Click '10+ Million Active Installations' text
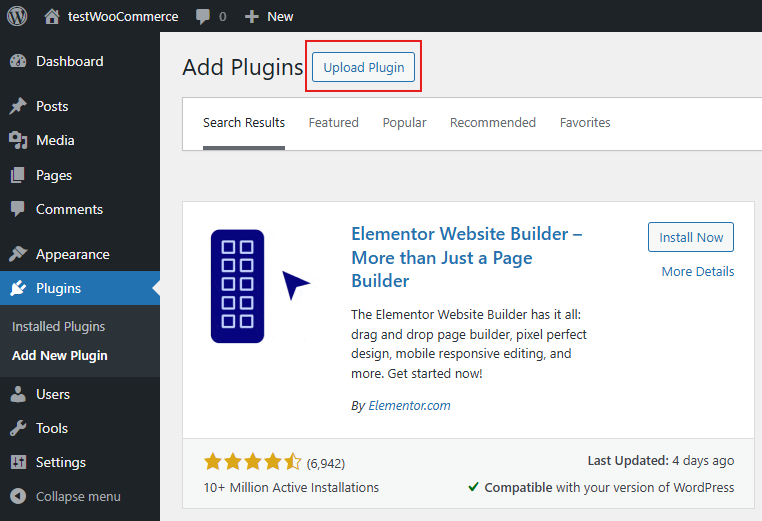Image resolution: width=762 pixels, height=521 pixels. click(x=291, y=487)
